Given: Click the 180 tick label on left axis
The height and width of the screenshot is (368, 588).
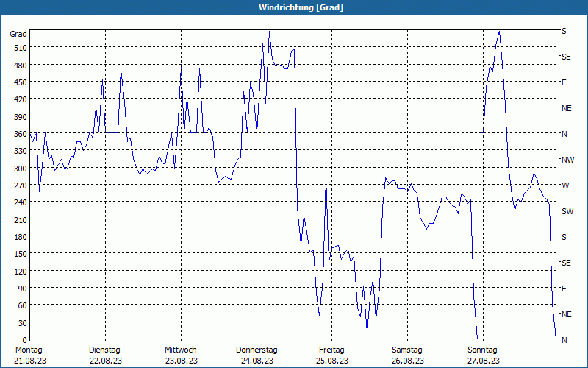Looking at the screenshot, I should [18, 236].
